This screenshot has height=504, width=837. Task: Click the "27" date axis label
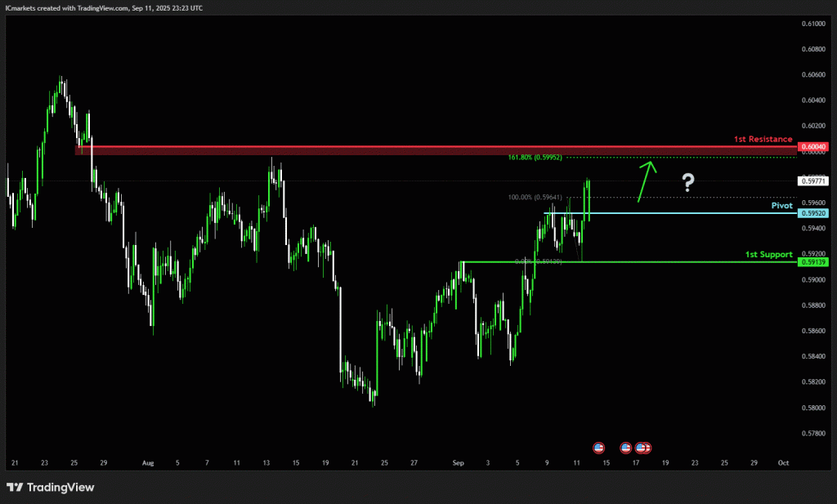point(414,463)
